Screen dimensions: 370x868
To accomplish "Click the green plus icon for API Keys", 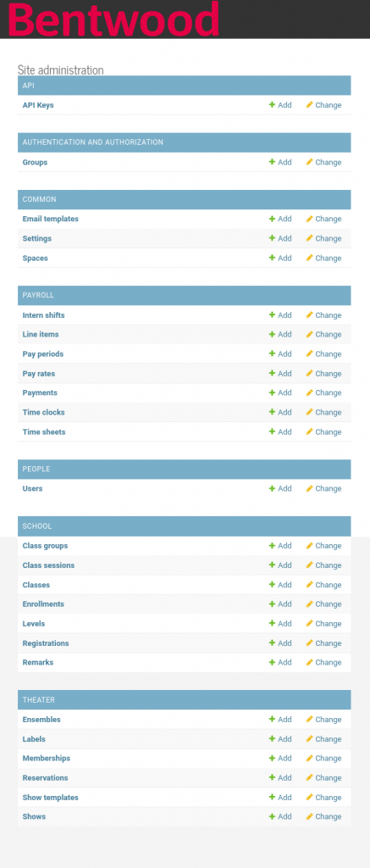I will (272, 104).
